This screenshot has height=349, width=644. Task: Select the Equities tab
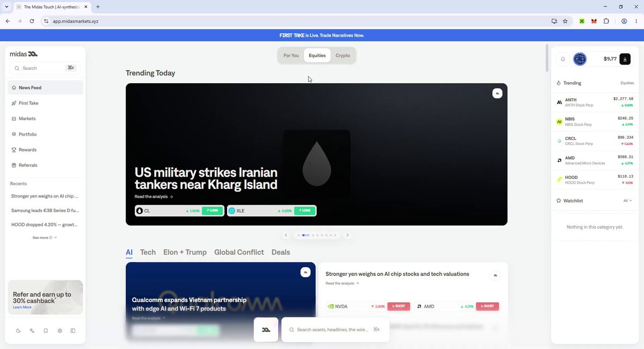[317, 55]
